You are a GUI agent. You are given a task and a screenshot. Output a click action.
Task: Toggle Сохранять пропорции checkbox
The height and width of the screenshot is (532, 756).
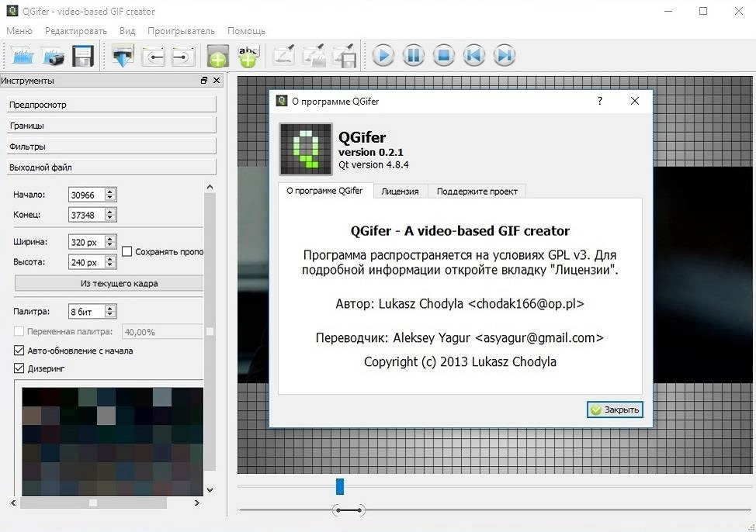pos(127,251)
